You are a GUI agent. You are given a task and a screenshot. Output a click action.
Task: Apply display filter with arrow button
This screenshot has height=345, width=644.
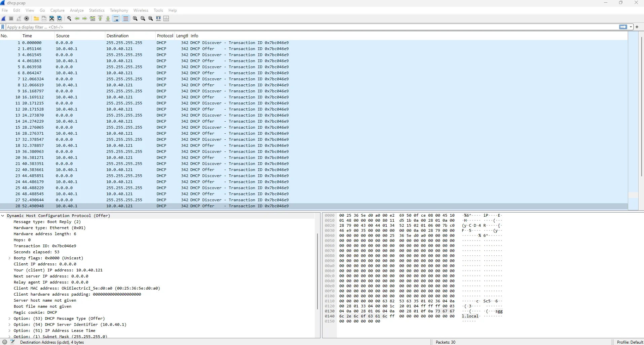click(623, 27)
